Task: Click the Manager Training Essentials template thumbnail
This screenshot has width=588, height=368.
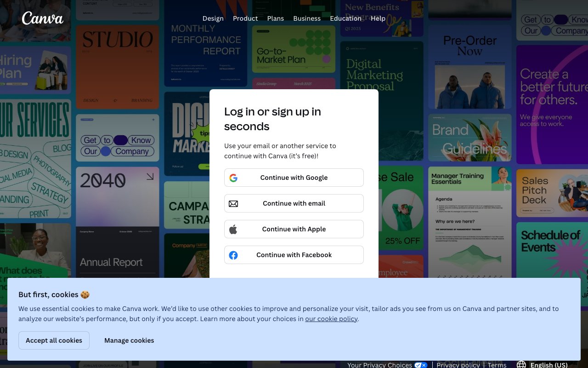Action: (469, 221)
